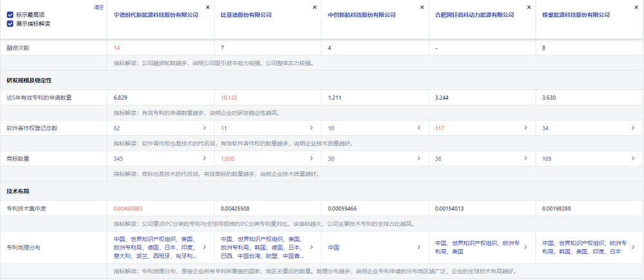This screenshot has height=280, width=644.
Task: Expand software copyright arrow beside 11
Action: click(x=312, y=127)
